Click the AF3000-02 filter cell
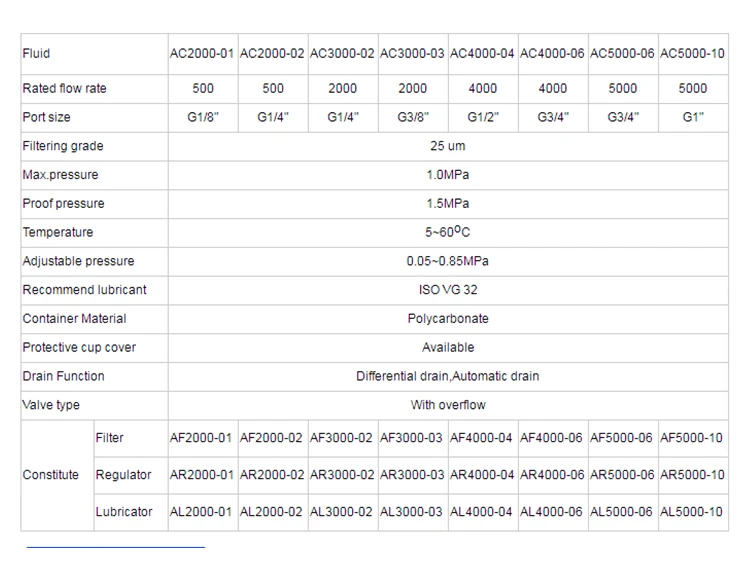This screenshot has height=565, width=750. [343, 438]
